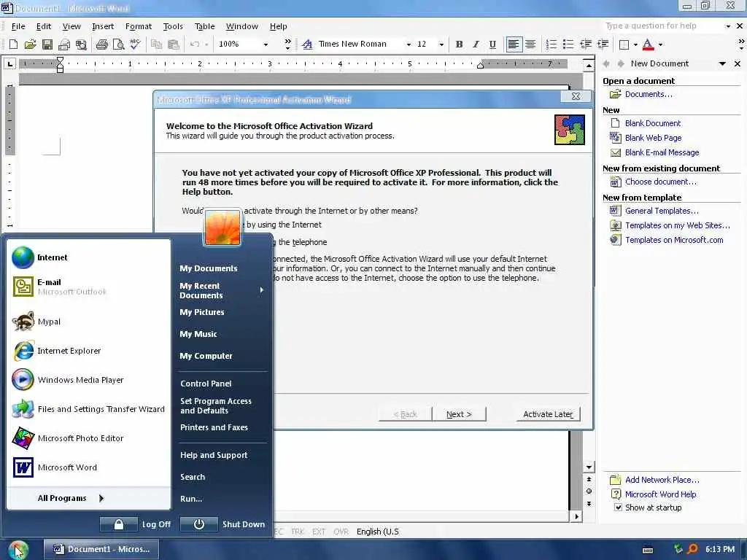Open Control Panel from the Start menu
747x560 pixels.
pyautogui.click(x=206, y=384)
